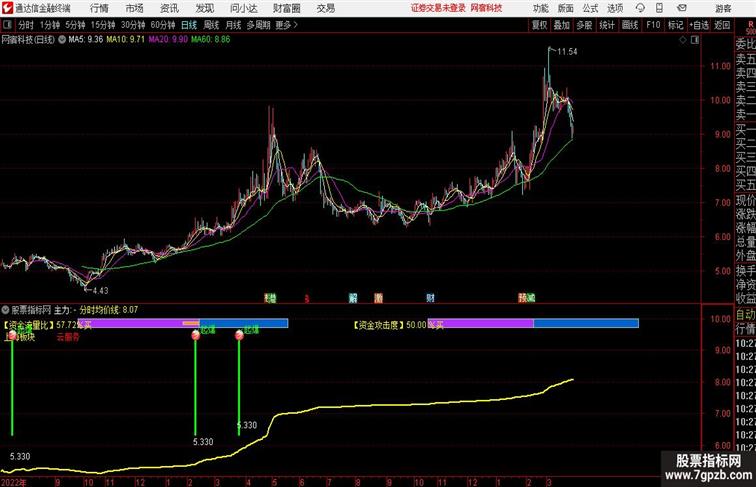The height and width of the screenshot is (487, 756).
Task: Click the 资金攻击度 purple-blue bar
Action: pos(533,324)
